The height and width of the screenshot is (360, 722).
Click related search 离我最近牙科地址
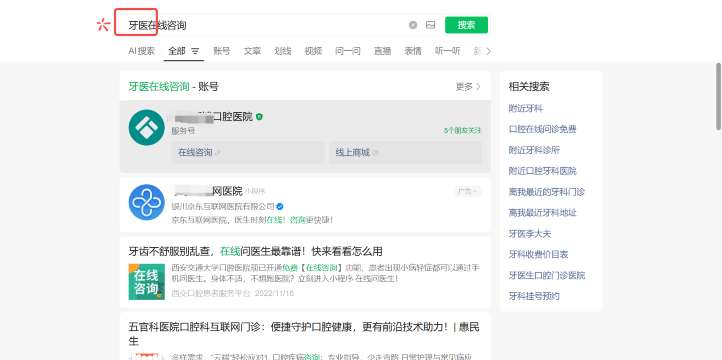[542, 213]
